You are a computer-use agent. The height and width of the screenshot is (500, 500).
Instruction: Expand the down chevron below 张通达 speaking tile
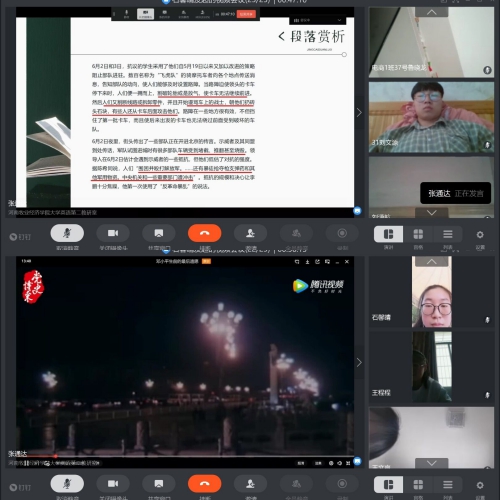click(x=432, y=212)
